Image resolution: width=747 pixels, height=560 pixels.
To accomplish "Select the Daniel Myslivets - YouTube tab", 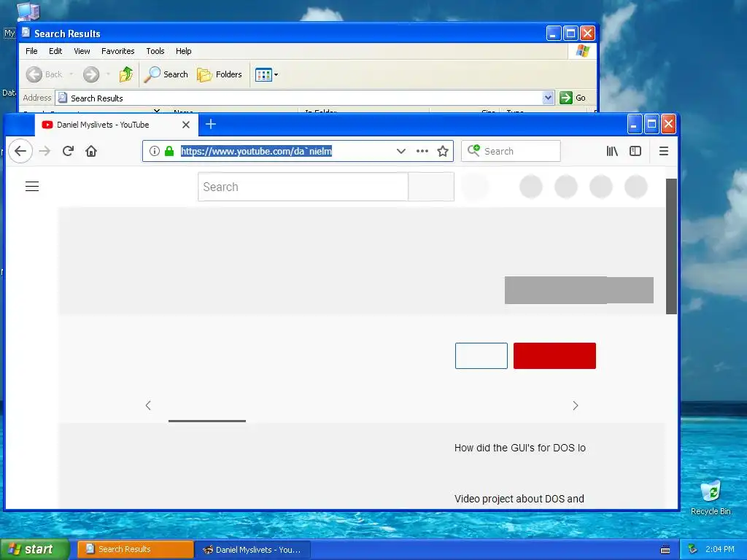I will pos(116,125).
